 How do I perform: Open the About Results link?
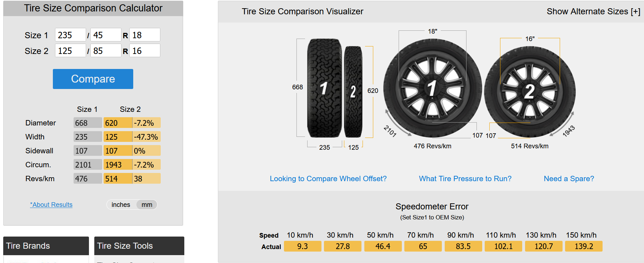51,205
